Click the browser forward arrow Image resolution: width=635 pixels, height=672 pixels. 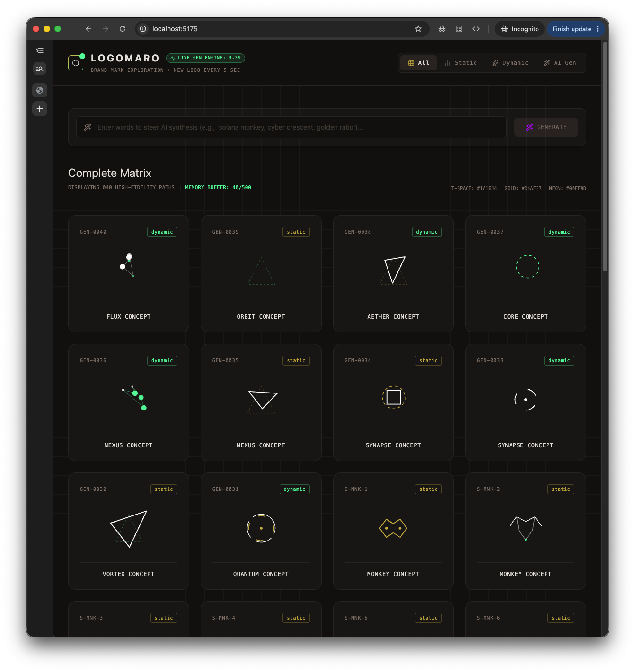[x=106, y=29]
